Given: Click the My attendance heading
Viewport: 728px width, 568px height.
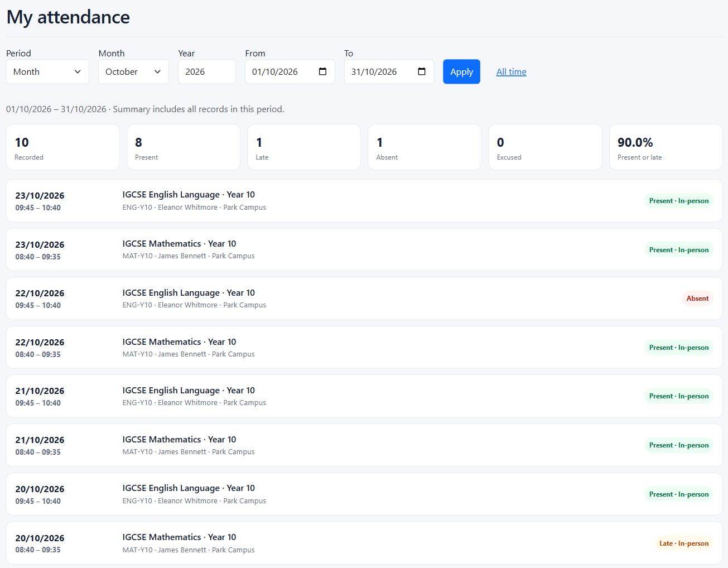Looking at the screenshot, I should pos(68,17).
